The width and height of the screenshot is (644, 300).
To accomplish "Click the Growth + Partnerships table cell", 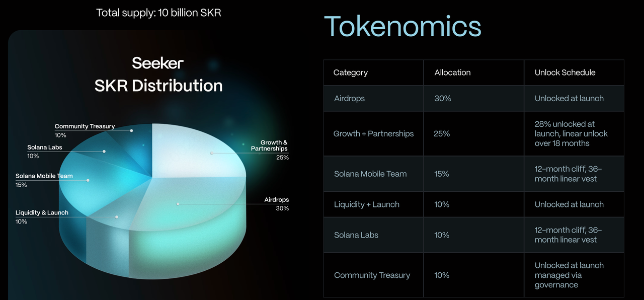I will click(x=373, y=134).
